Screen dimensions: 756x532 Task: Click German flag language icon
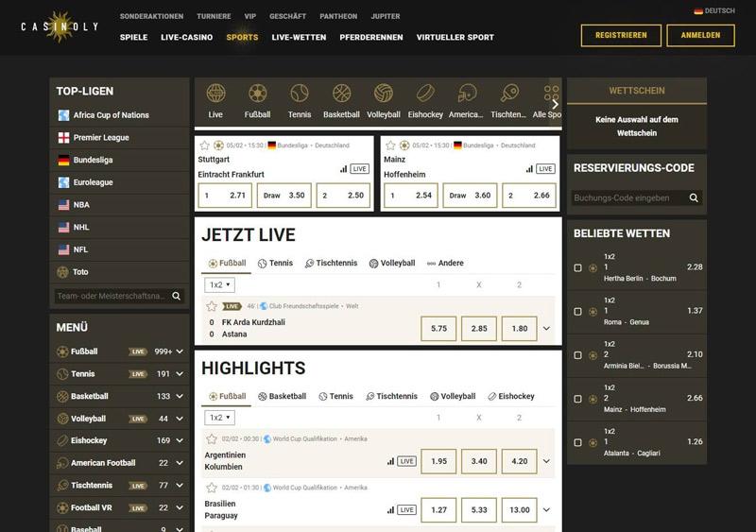(698, 10)
